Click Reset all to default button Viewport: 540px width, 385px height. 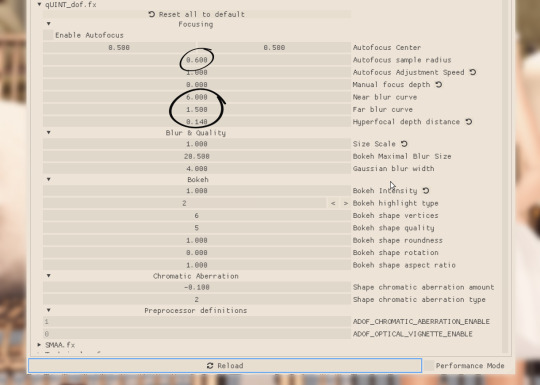click(197, 14)
